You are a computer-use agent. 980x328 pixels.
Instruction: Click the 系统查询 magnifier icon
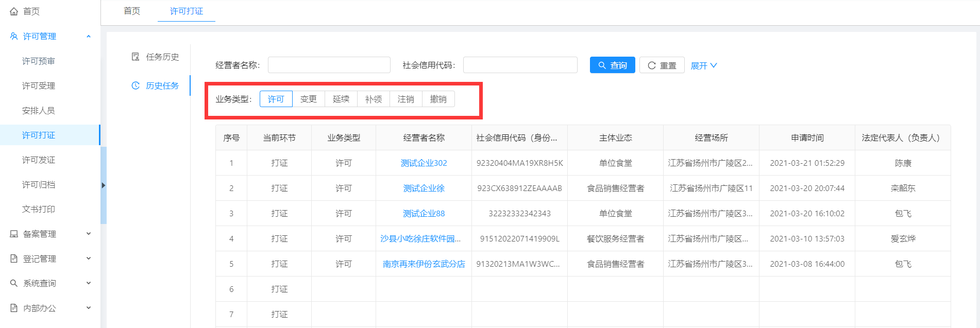pyautogui.click(x=14, y=283)
